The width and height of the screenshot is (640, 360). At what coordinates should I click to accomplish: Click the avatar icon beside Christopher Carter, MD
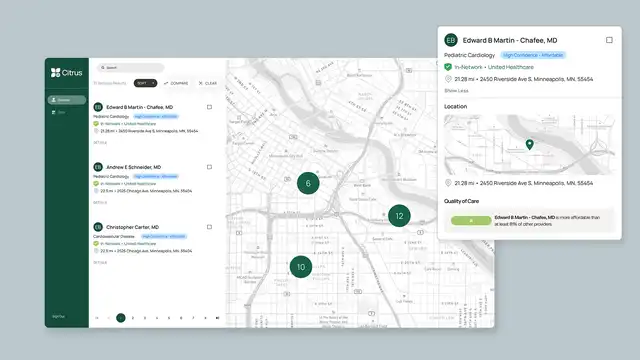pos(98,227)
